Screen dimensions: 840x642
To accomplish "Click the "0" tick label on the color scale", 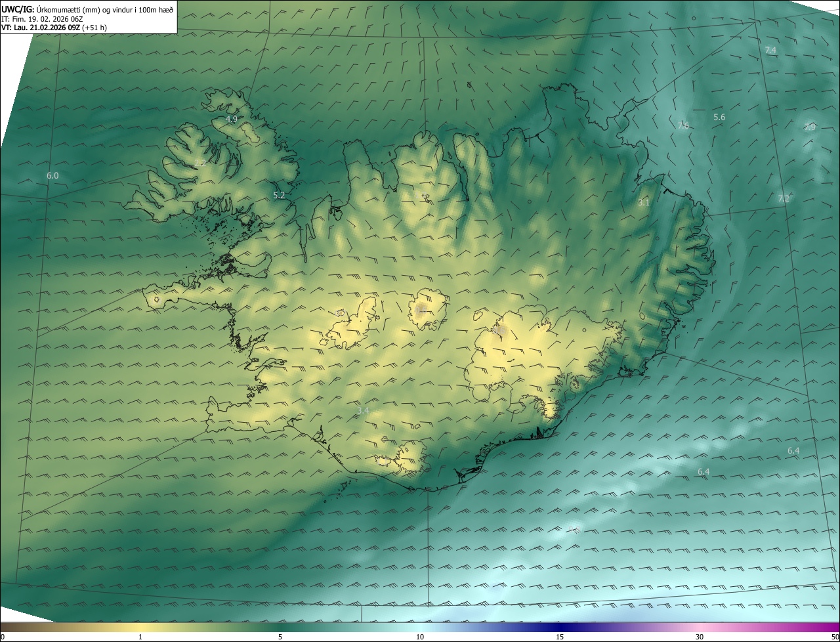I will (x=3, y=637).
